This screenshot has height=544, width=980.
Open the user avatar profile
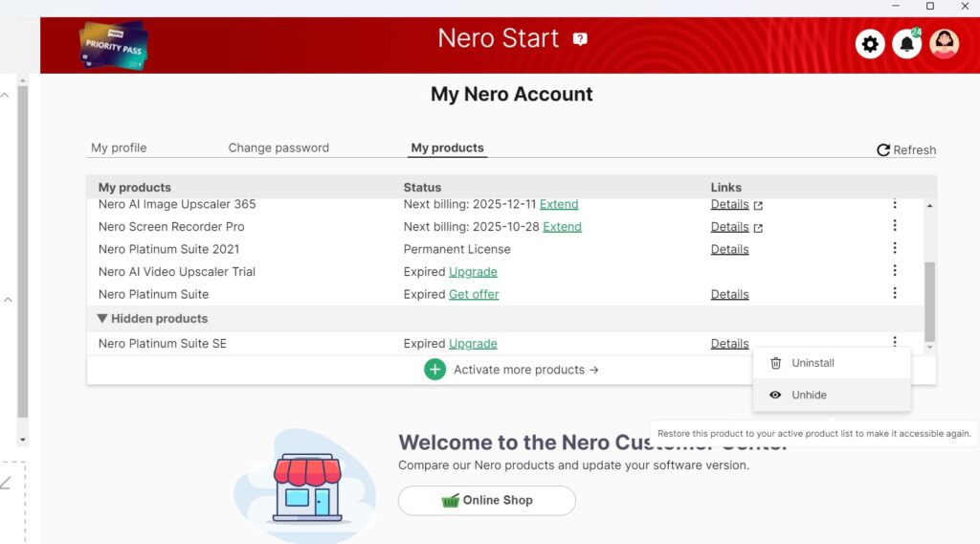(x=944, y=44)
